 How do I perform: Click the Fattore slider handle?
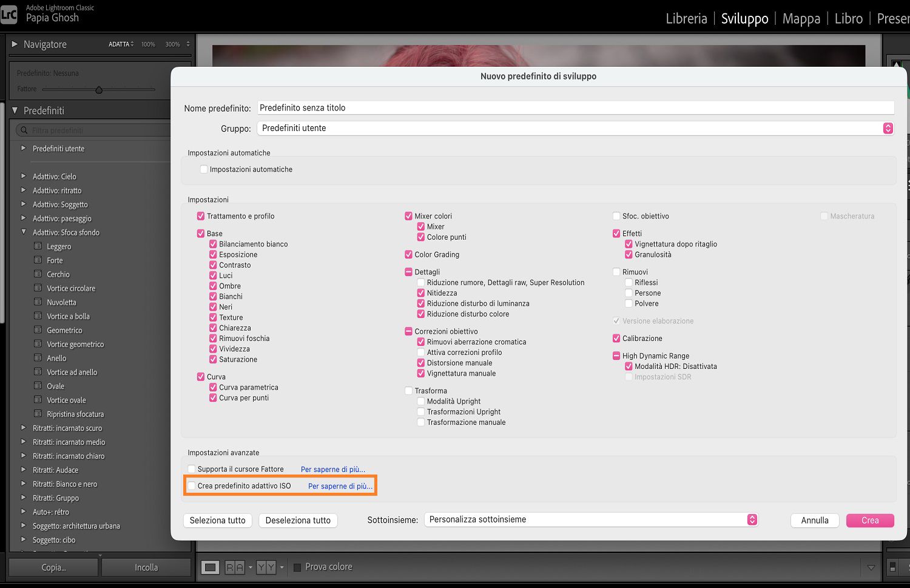(x=99, y=90)
